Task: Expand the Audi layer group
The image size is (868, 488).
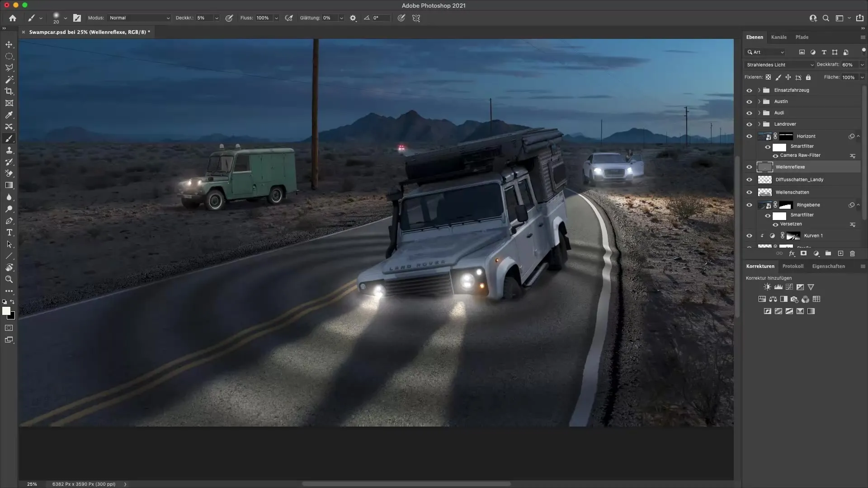Action: pyautogui.click(x=759, y=113)
